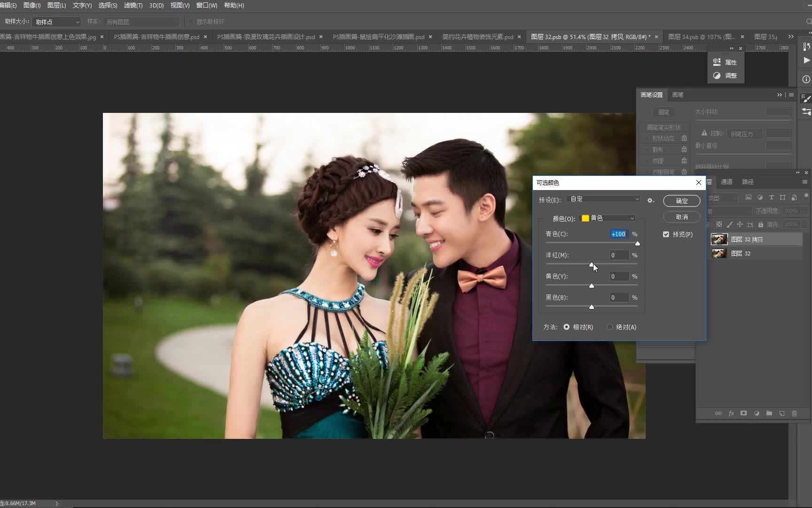This screenshot has width=812, height=508.
Task: Click 黑色(B) slider handle
Action: 592,307
